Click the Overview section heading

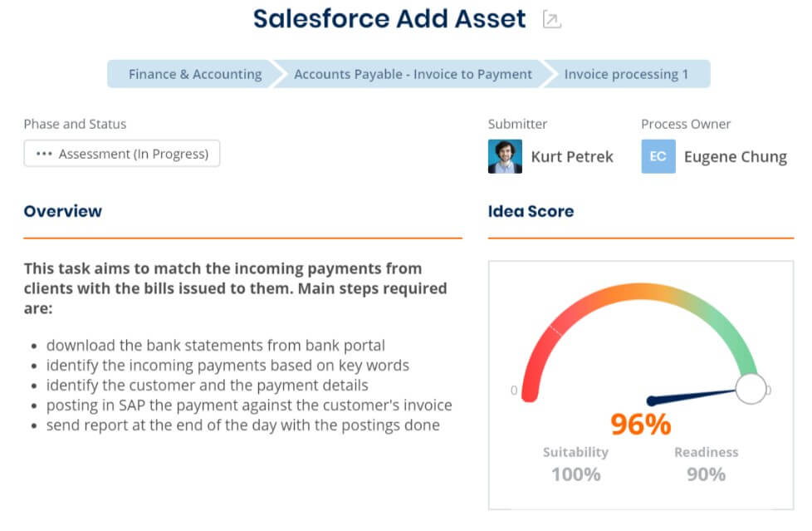coord(62,211)
